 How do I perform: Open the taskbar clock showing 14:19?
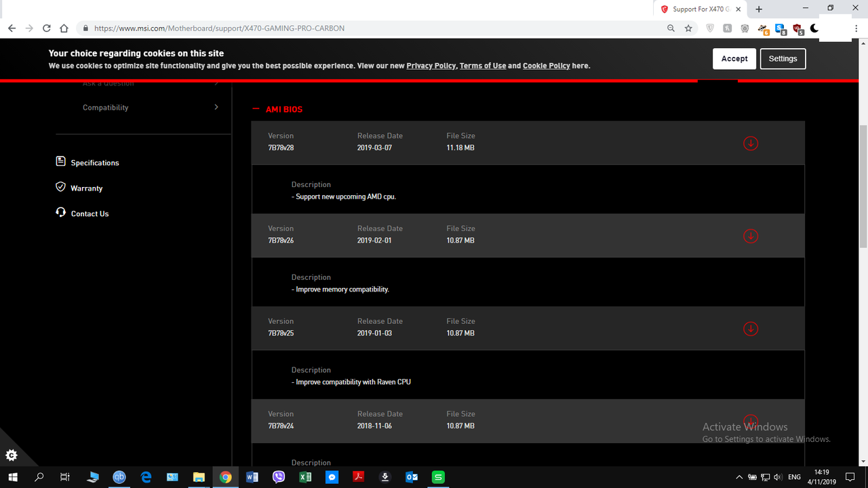click(x=821, y=477)
